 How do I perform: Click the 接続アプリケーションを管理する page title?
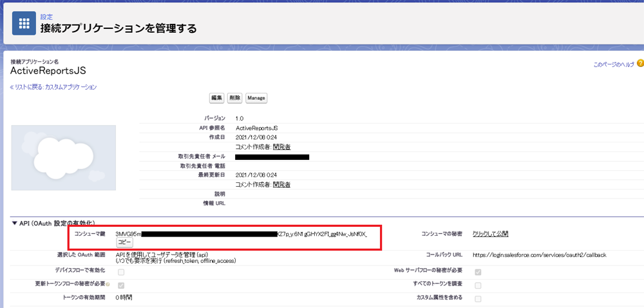(118, 28)
